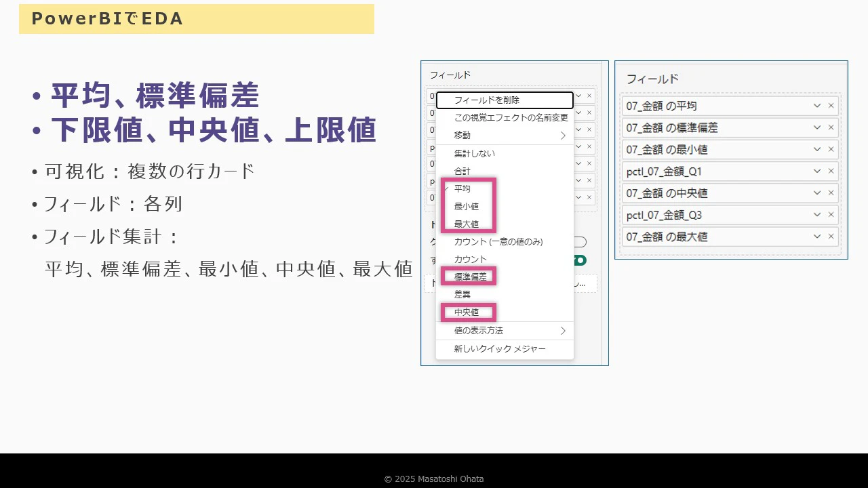Viewport: 868px width, 488px height.
Task: Remove the 07_金額 の標準偏差 field
Action: click(x=831, y=127)
